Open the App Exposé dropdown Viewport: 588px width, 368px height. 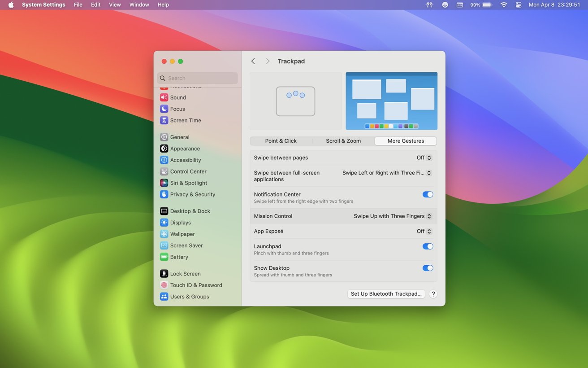424,231
